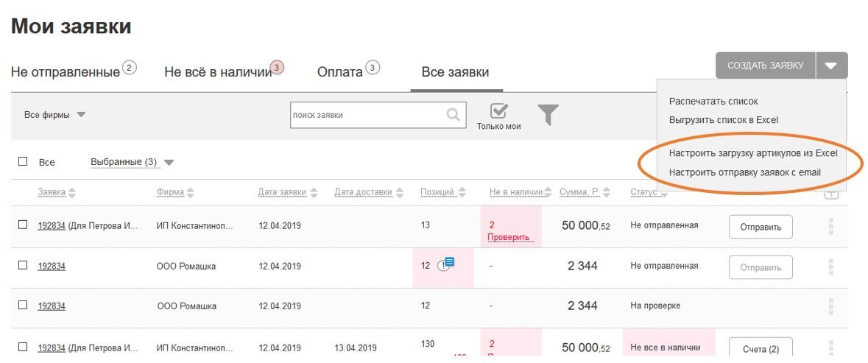The image size is (868, 363).
Task: Collapse the arrow menu beside Создать заявку
Action: coord(831,66)
